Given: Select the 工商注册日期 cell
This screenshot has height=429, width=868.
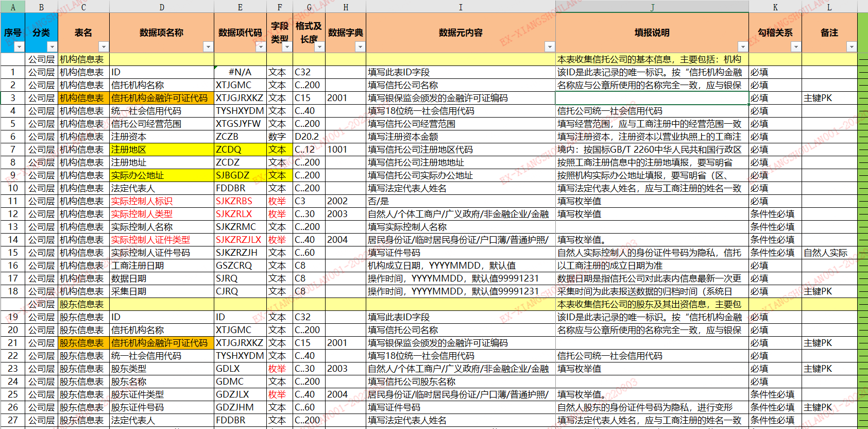Looking at the screenshot, I should pos(162,266).
